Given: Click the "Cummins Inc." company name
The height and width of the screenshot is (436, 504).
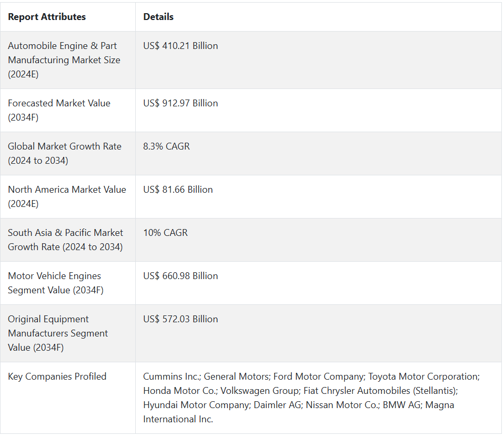Looking at the screenshot, I should click(x=172, y=376).
